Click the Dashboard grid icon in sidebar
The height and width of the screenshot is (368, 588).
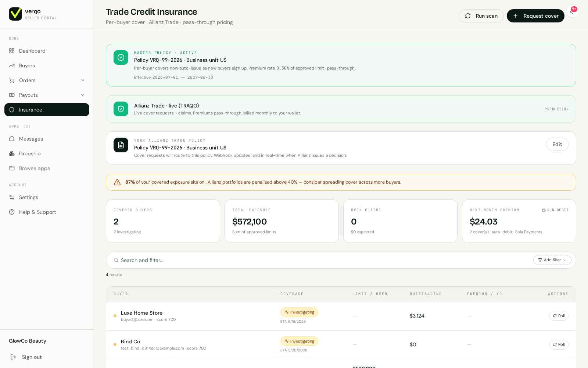click(12, 51)
